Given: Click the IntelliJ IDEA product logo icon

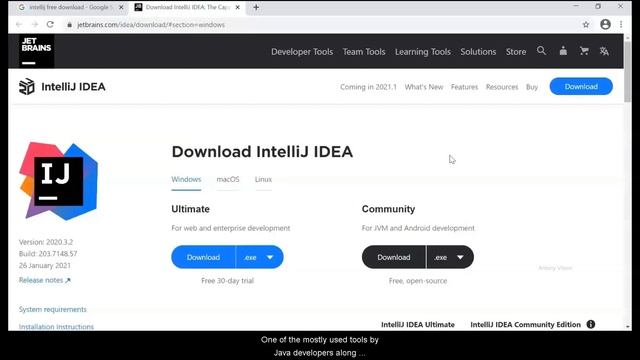Looking at the screenshot, I should point(27,87).
